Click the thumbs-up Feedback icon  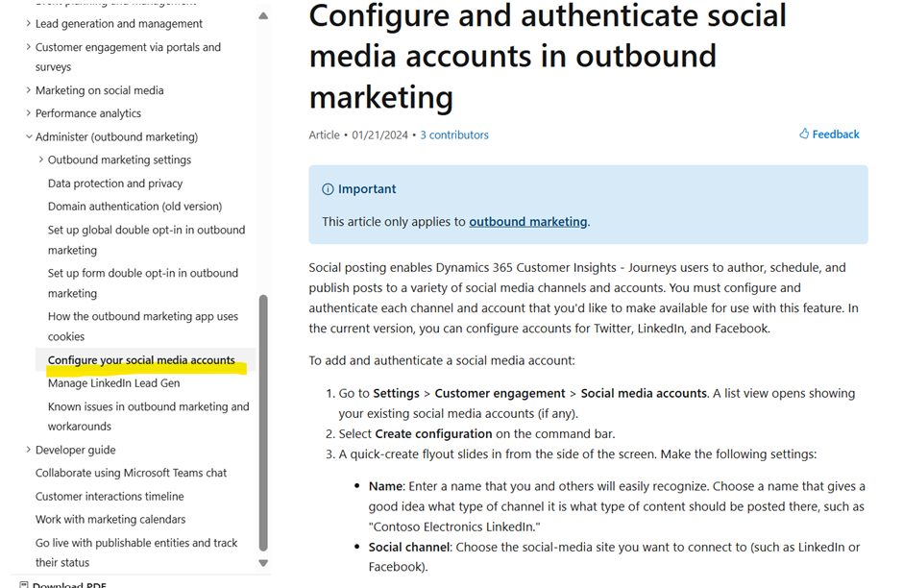[x=804, y=135]
